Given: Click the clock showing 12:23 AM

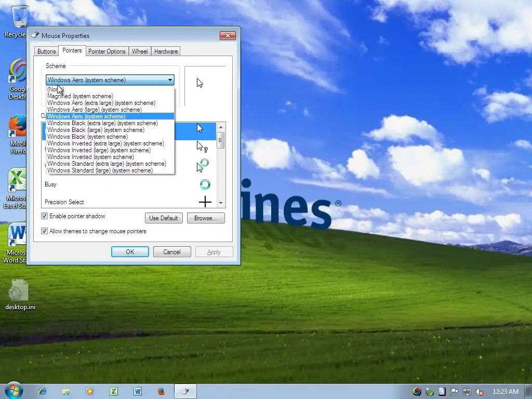Looking at the screenshot, I should [505, 392].
